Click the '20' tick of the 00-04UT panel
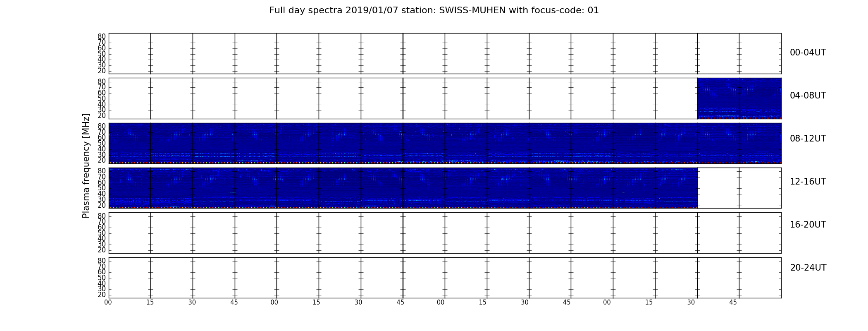Screen dimensions: 868x331 (102, 71)
